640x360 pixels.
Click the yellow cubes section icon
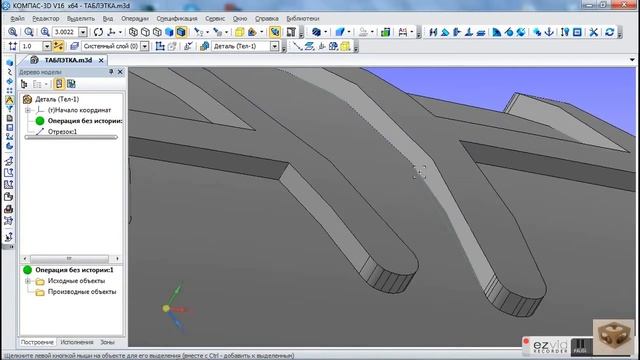pyautogui.click(x=240, y=32)
